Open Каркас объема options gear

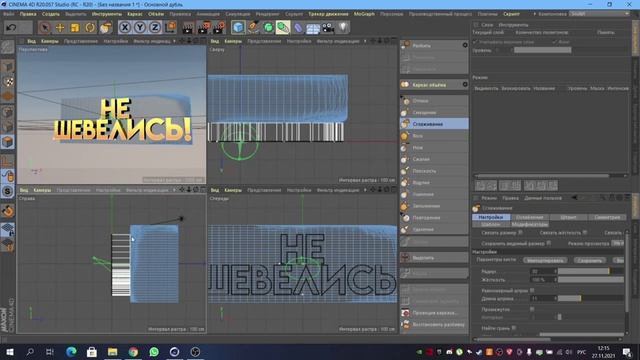pyautogui.click(x=465, y=84)
